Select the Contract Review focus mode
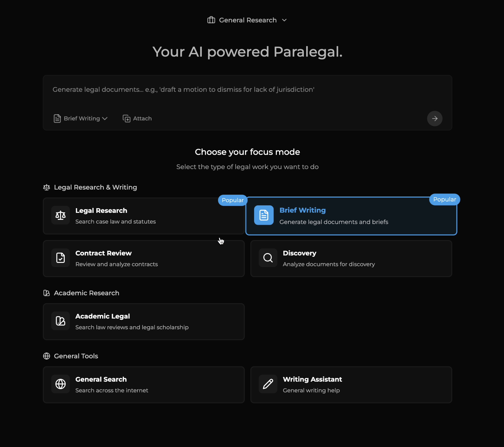 [144, 259]
